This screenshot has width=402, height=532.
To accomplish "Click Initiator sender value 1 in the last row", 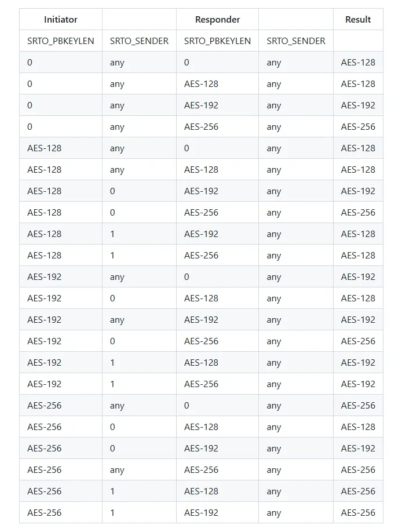I will (112, 513).
